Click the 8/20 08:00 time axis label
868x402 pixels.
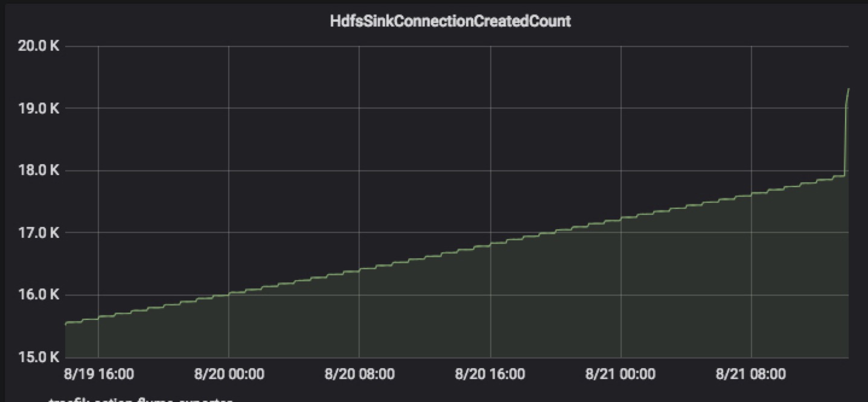(359, 374)
